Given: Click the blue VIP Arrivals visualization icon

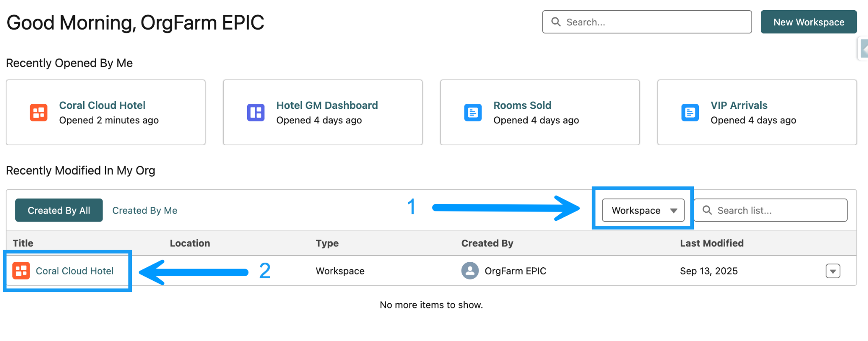Looking at the screenshot, I should (x=690, y=113).
